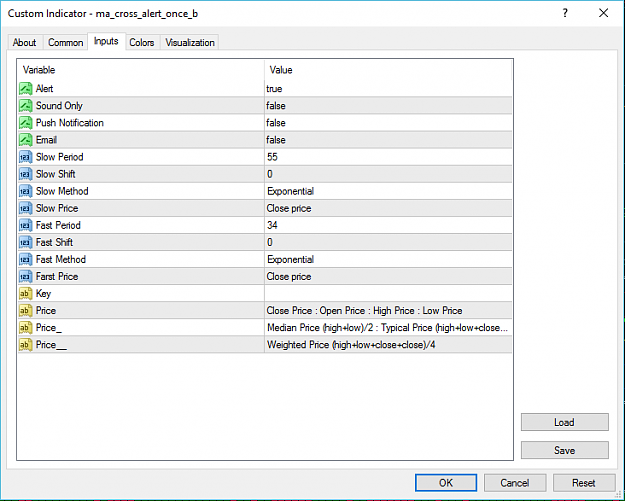This screenshot has height=501, width=625.
Task: Select Farst Price value Close price
Action: click(x=388, y=277)
